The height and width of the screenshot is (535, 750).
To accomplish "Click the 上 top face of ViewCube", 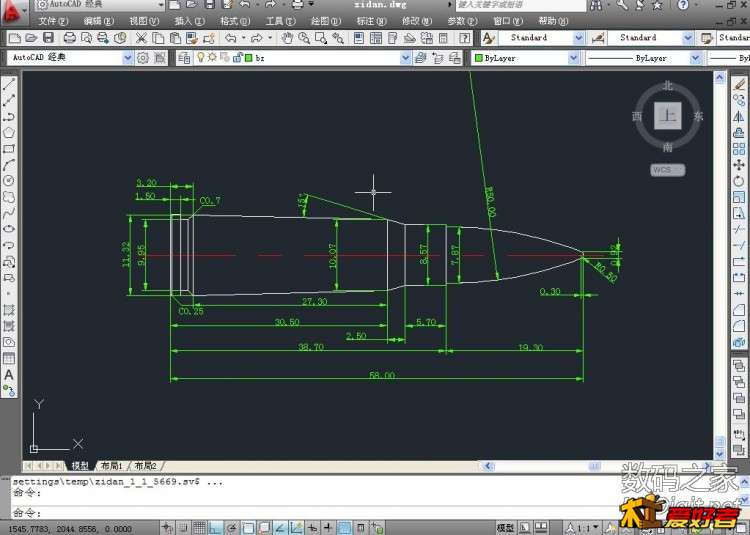I will tap(668, 115).
